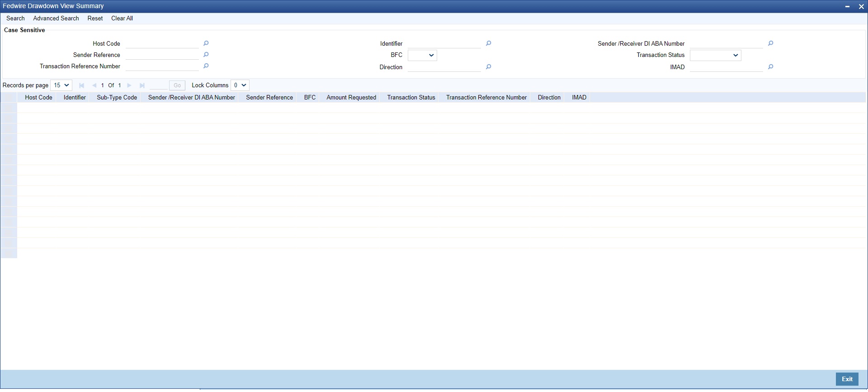Screen dimensions: 868x392
Task: Focus the Transaction Reference Number input field
Action: pyautogui.click(x=162, y=66)
